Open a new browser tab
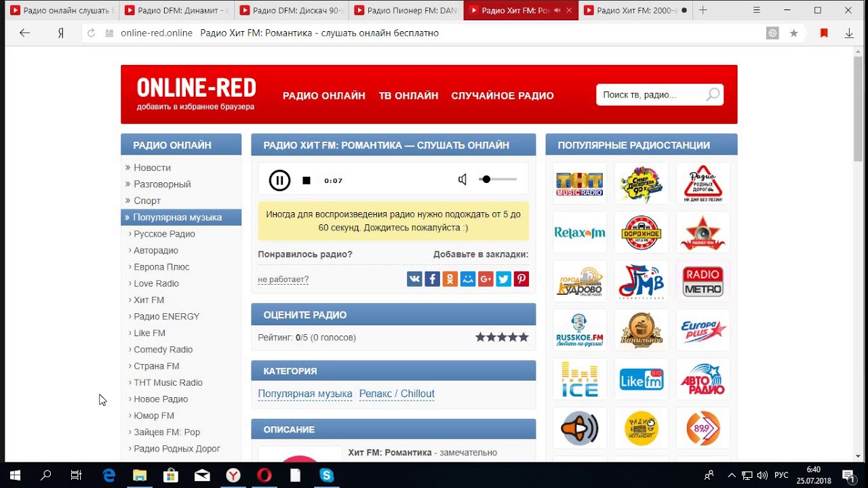 703,10
